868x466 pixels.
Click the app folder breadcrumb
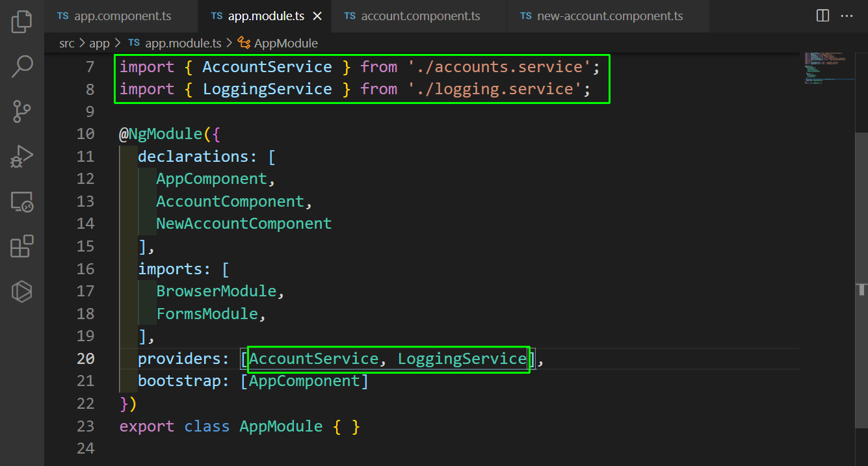coord(99,44)
